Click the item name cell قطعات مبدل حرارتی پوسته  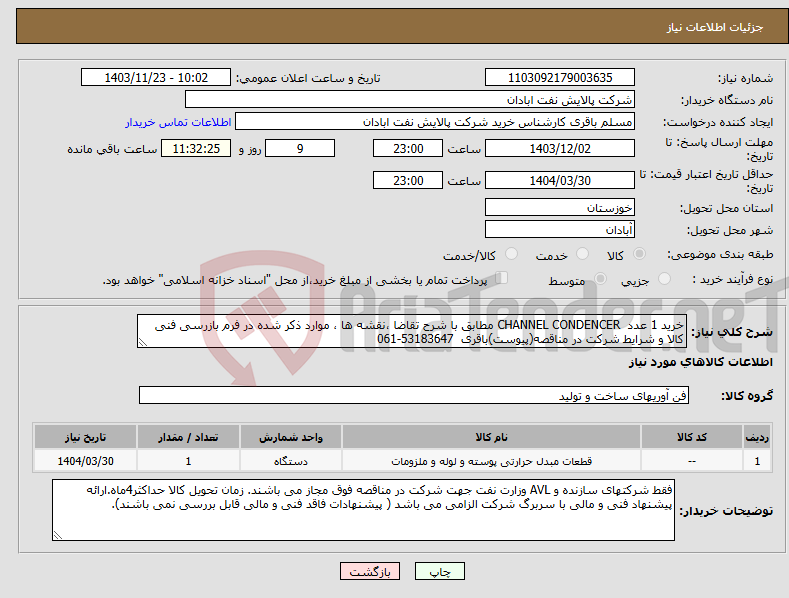pyautogui.click(x=492, y=461)
